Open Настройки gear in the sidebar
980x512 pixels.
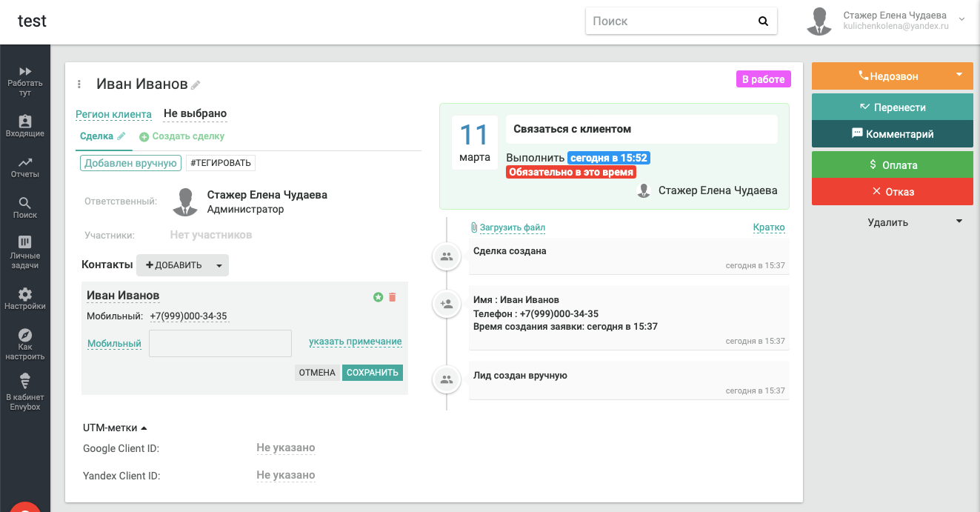click(25, 299)
